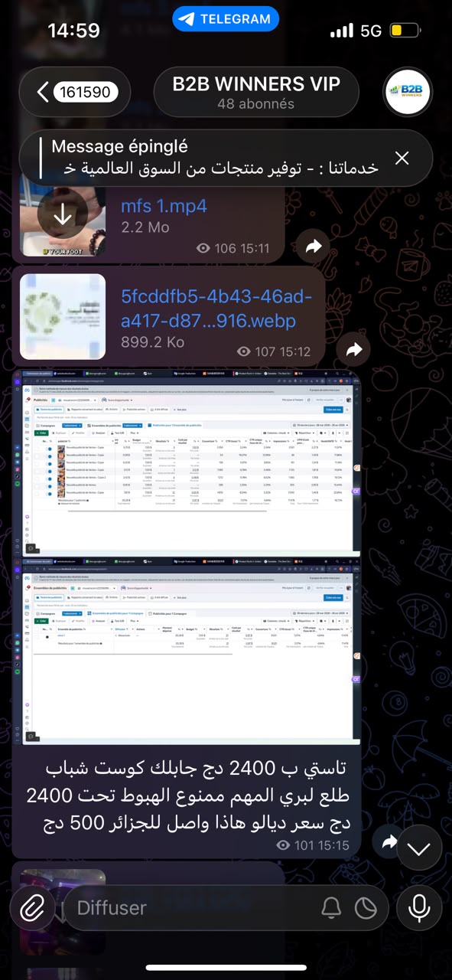Open the 5fcddfb5-4b43-46ad webp file link

(217, 308)
